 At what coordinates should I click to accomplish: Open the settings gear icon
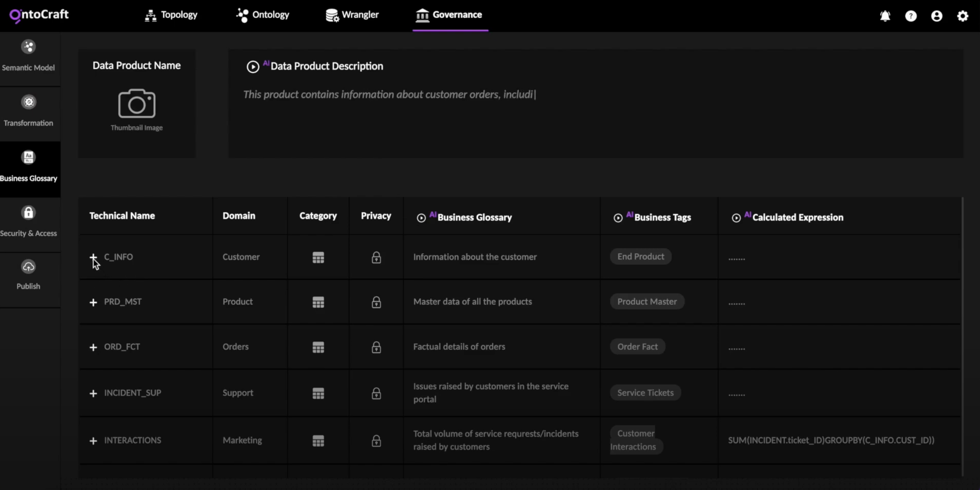pyautogui.click(x=962, y=16)
